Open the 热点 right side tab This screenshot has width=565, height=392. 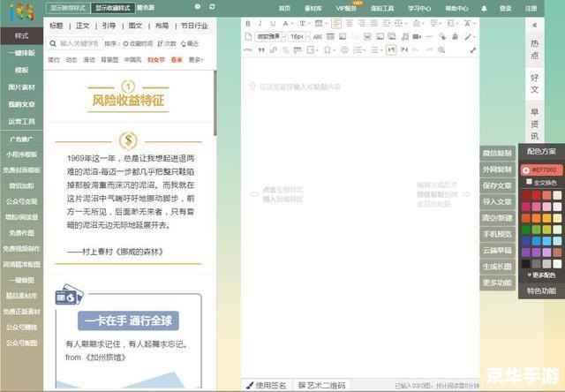click(535, 49)
